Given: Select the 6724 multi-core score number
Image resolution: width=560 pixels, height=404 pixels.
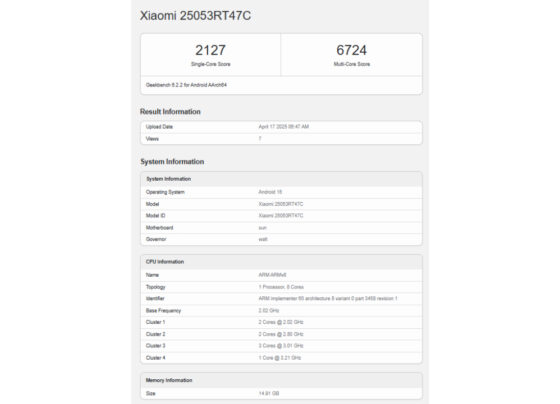Looking at the screenshot, I should (x=351, y=50).
